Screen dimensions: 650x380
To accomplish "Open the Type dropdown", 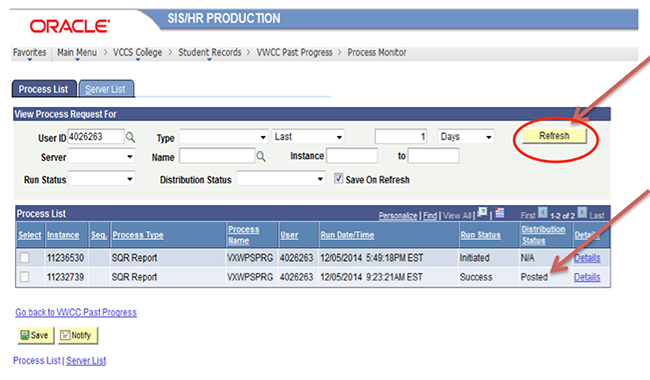I will point(223,137).
